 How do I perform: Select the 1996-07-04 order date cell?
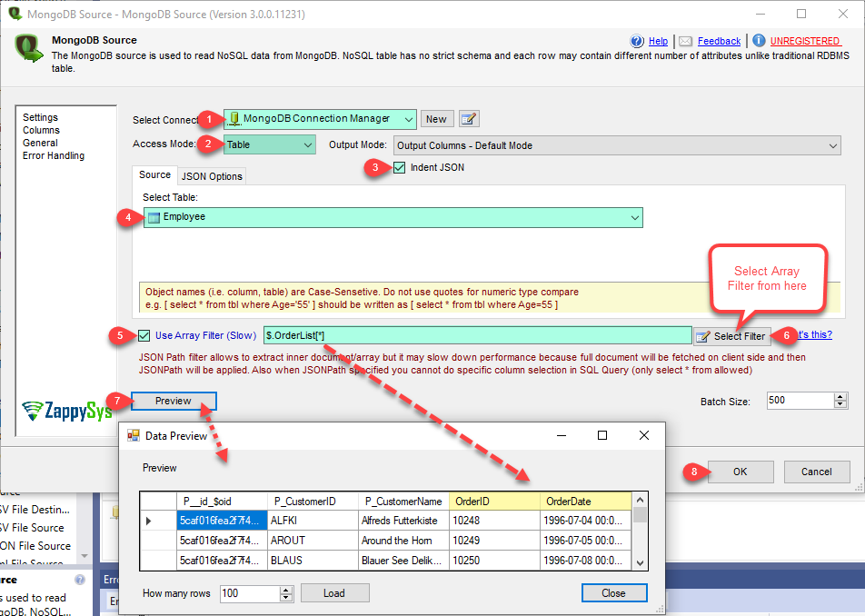[x=586, y=521]
